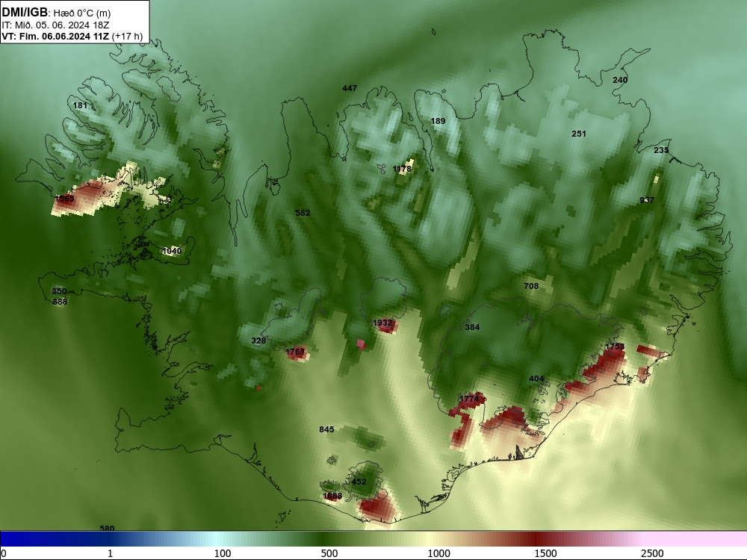This screenshot has height=560, width=747.
Task: Click the 0 tick on the color scale
Action: [4, 553]
